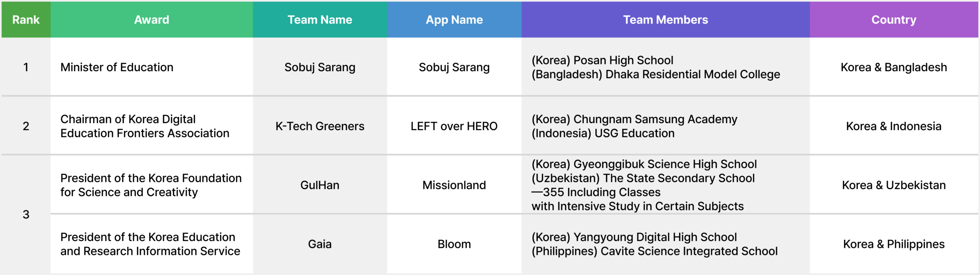
Task: Click the Team Name column header
Action: click(x=320, y=20)
